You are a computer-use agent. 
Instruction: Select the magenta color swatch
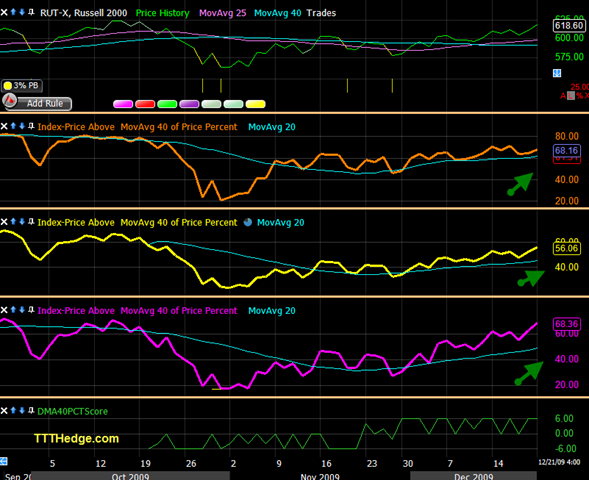click(123, 104)
